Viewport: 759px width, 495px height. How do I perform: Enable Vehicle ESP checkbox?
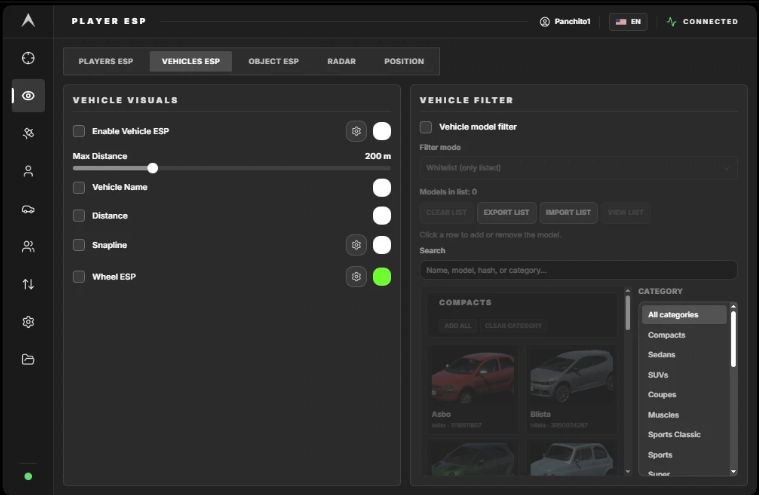tap(79, 131)
